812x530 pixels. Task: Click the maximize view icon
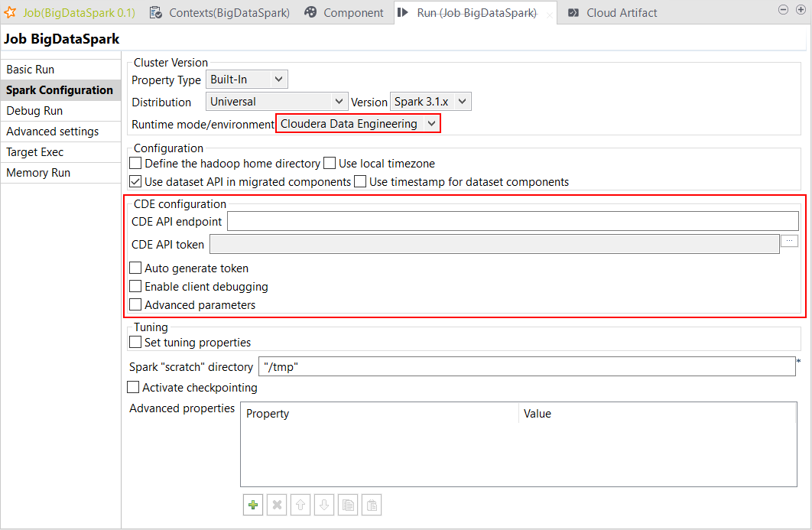pyautogui.click(x=801, y=10)
